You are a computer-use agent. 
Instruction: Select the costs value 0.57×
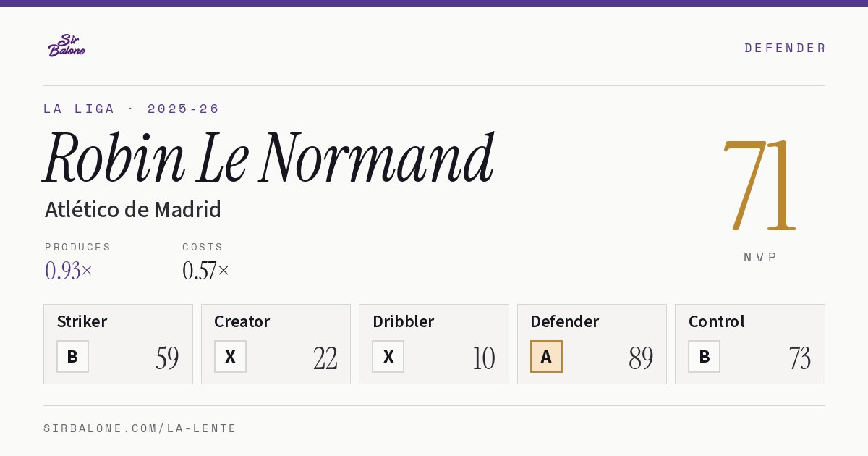click(205, 271)
